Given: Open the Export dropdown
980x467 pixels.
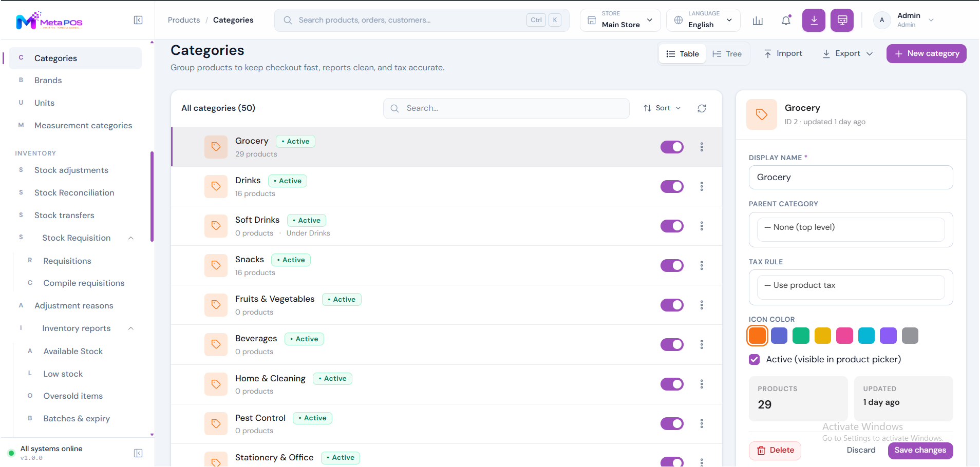Looking at the screenshot, I should point(847,53).
